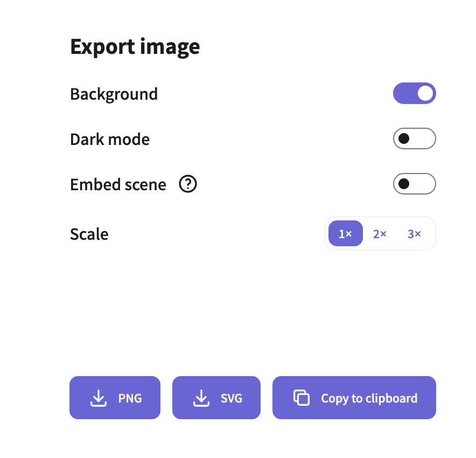476x458 pixels.
Task: Copy the image to clipboard
Action: 354,398
